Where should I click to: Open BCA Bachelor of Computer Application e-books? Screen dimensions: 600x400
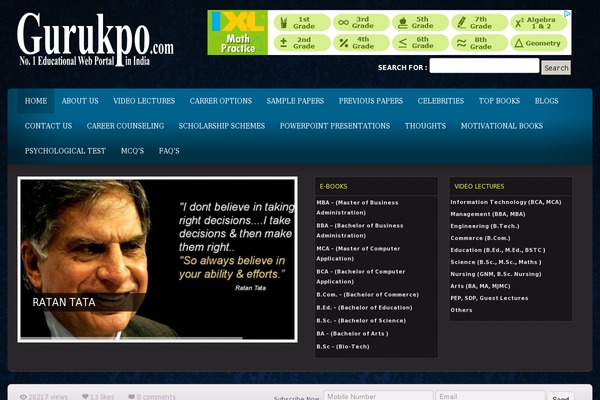coord(361,276)
